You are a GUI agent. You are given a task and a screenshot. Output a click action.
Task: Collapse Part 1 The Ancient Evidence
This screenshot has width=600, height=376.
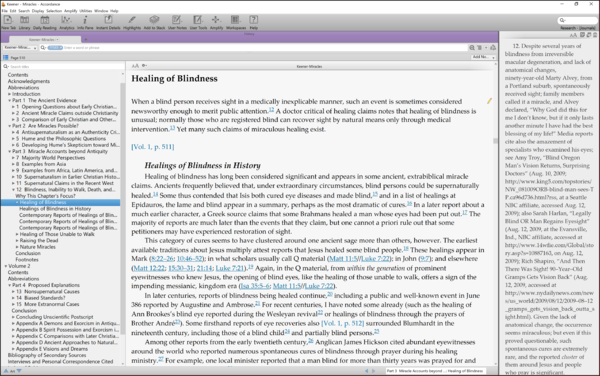point(10,101)
